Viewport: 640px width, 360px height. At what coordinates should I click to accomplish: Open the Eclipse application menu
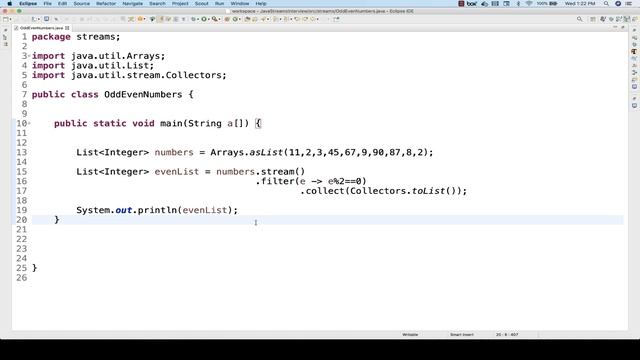[28, 4]
